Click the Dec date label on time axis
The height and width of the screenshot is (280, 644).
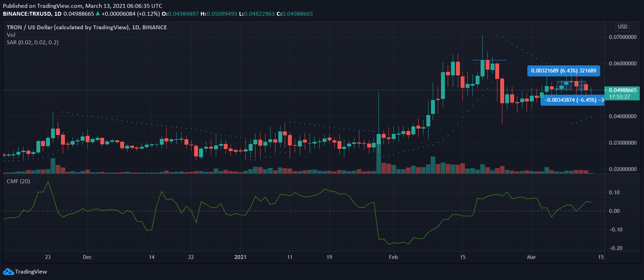click(x=87, y=257)
